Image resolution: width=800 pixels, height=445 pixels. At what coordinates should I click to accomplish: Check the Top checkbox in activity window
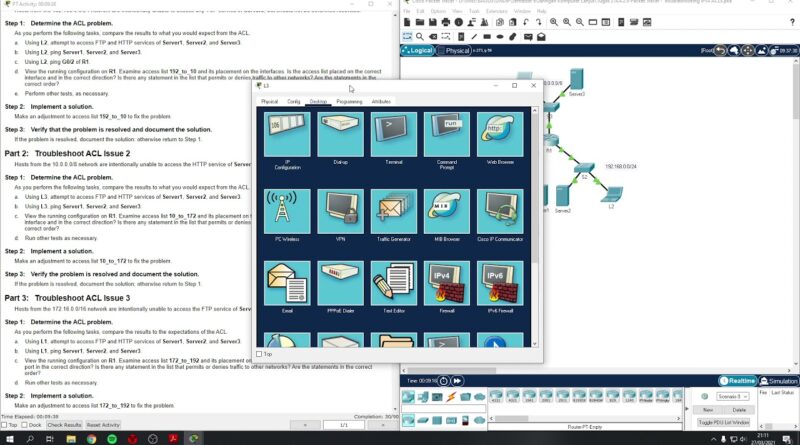pos(4,425)
